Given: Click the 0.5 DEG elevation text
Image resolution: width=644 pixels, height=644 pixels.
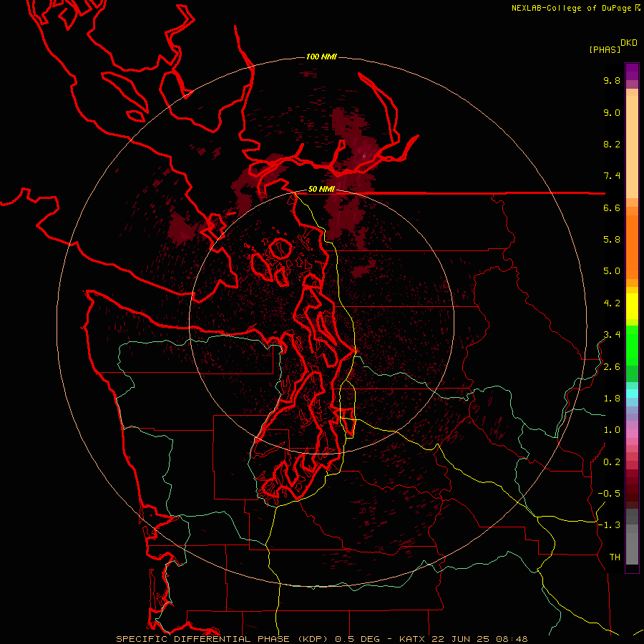Looking at the screenshot, I should tap(358, 639).
